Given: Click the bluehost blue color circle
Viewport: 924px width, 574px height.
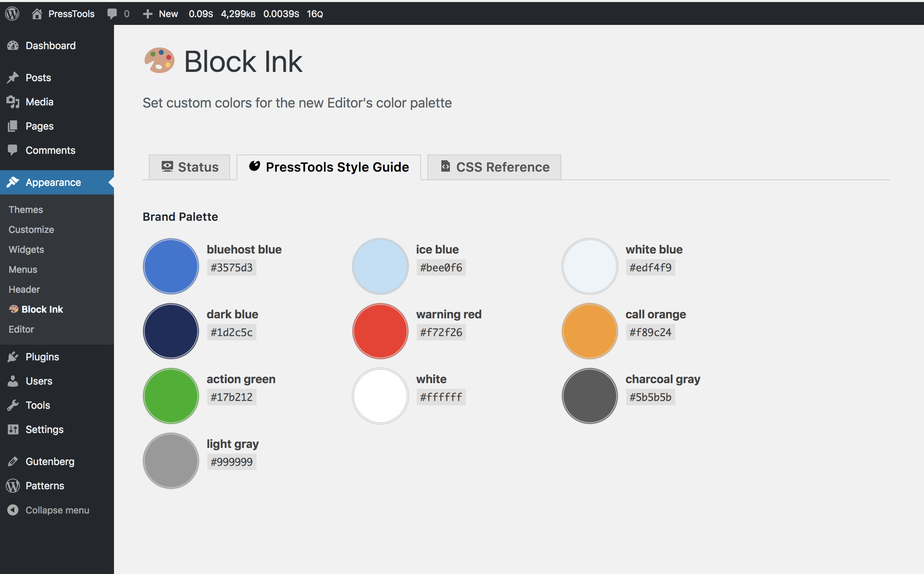Looking at the screenshot, I should tap(171, 266).
